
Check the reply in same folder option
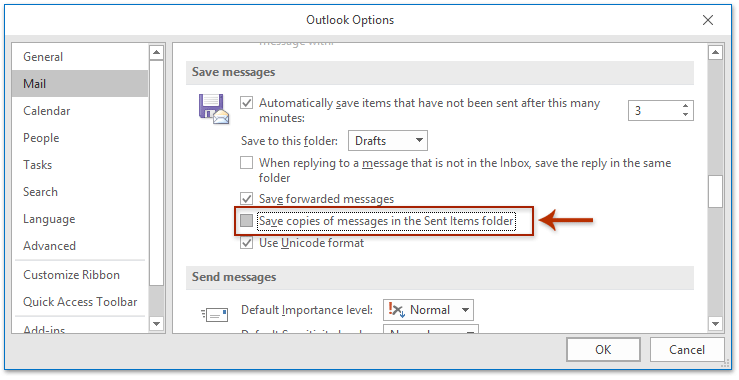tap(246, 163)
